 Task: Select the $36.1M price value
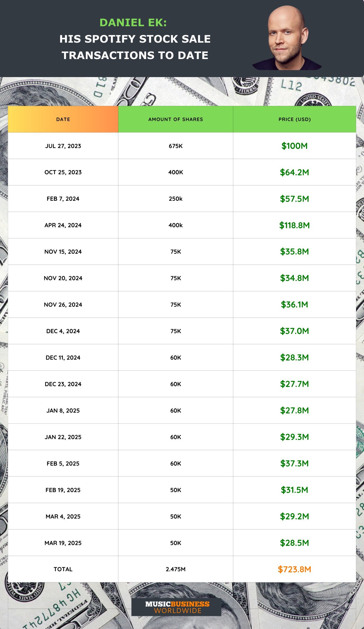[x=294, y=305]
